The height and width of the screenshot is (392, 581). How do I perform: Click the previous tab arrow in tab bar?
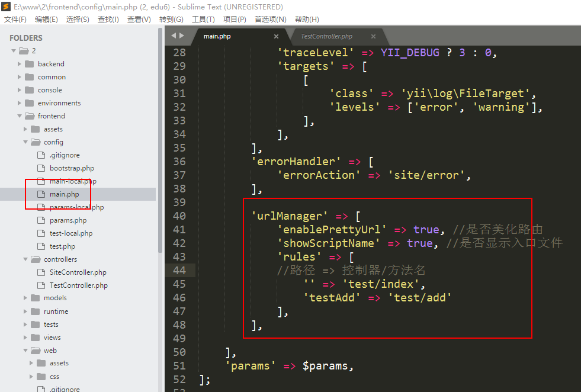coord(174,36)
